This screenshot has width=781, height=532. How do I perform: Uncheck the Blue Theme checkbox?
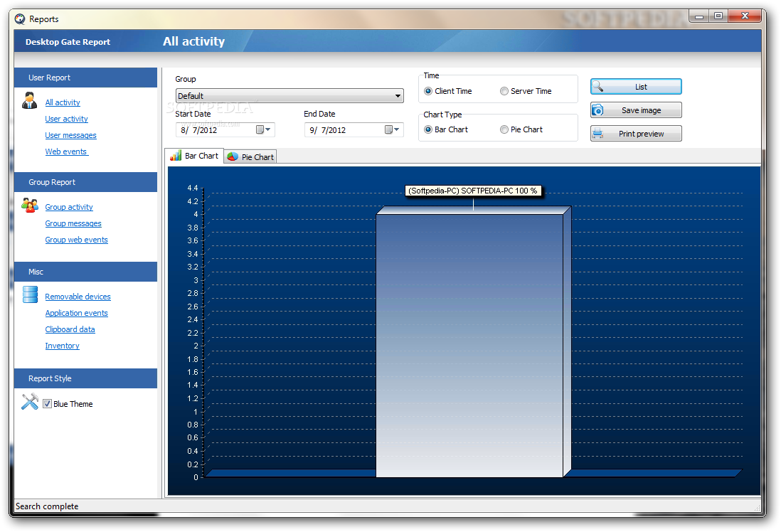[x=48, y=404]
